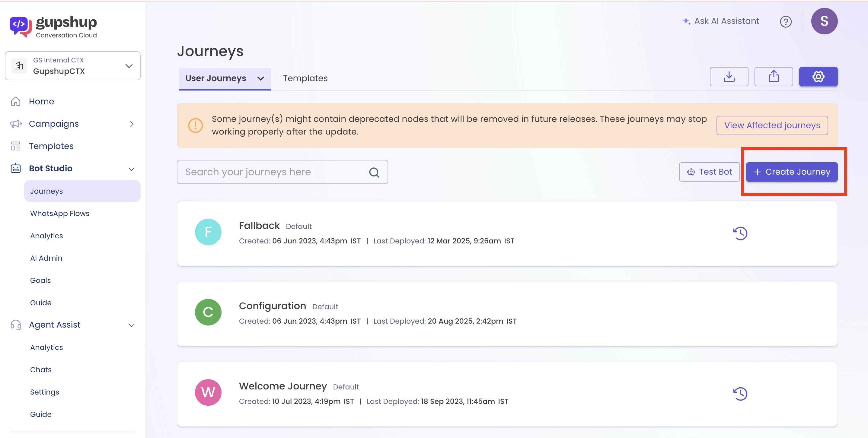This screenshot has height=438, width=868.
Task: Click the Gupshup Conversation Cloud logo
Action: point(53,27)
